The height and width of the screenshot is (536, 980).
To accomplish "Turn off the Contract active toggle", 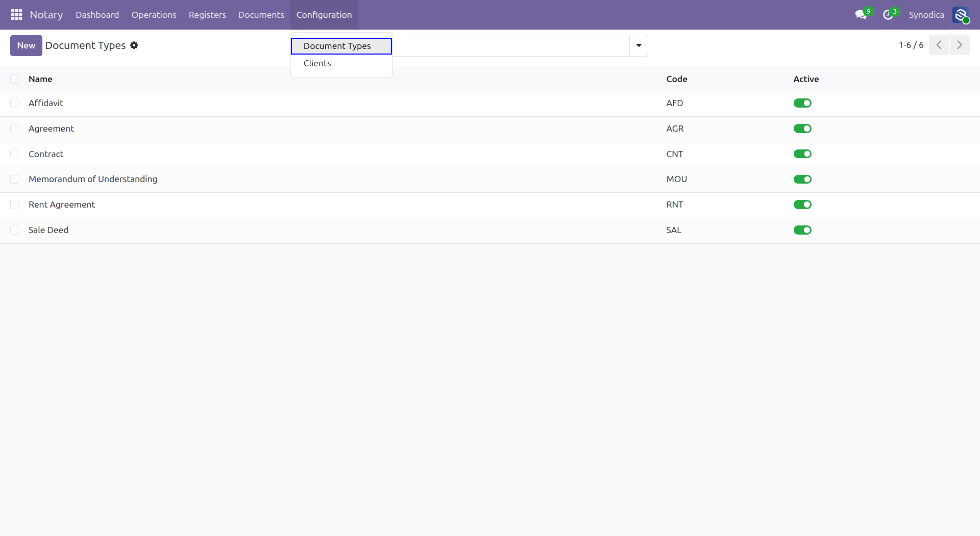I will pyautogui.click(x=802, y=154).
